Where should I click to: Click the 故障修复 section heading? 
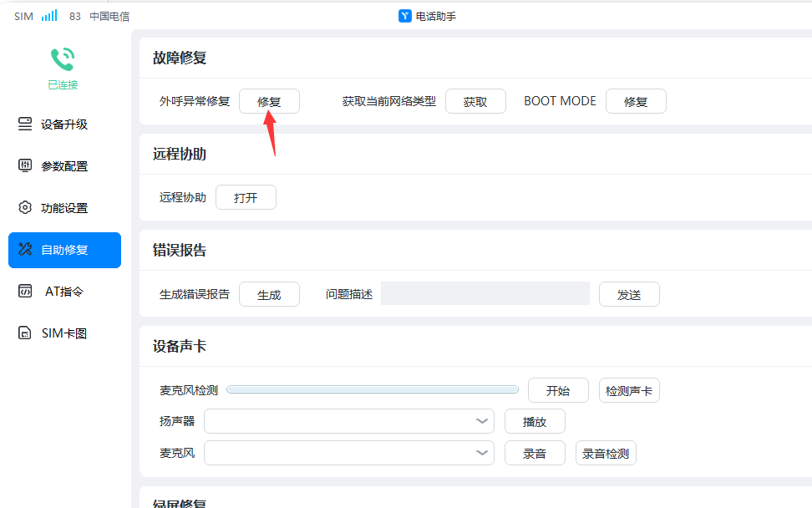(180, 58)
